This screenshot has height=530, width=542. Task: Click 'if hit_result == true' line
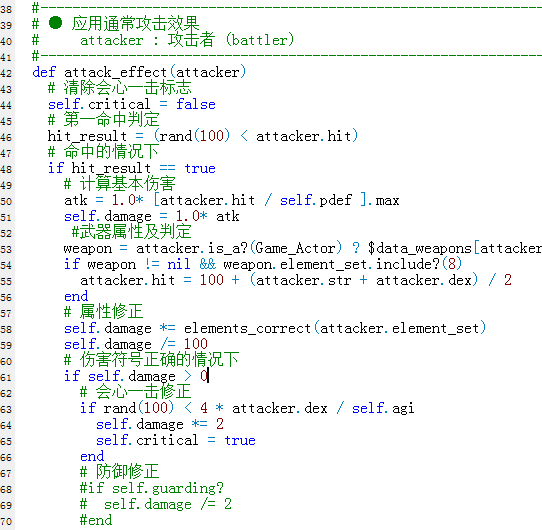point(132,168)
